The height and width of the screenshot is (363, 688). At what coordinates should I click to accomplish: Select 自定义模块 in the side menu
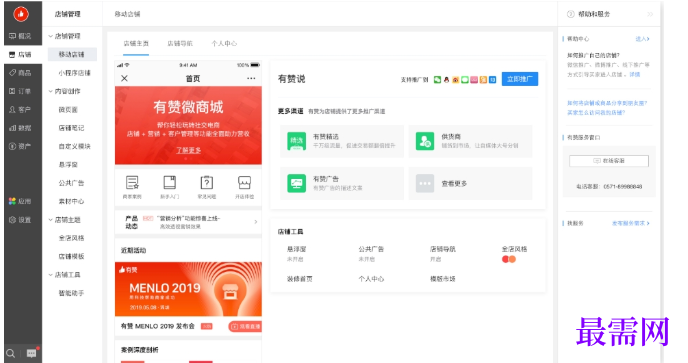coord(74,146)
